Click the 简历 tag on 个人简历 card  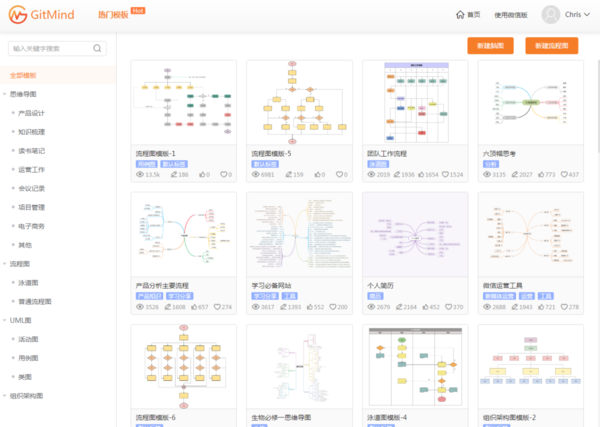click(375, 296)
